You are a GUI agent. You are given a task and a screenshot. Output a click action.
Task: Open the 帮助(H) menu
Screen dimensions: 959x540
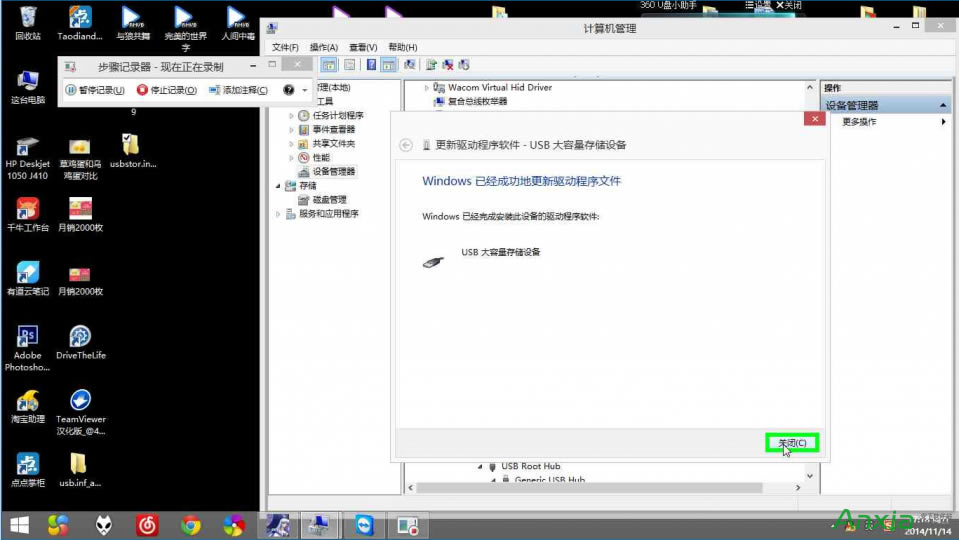(x=402, y=47)
